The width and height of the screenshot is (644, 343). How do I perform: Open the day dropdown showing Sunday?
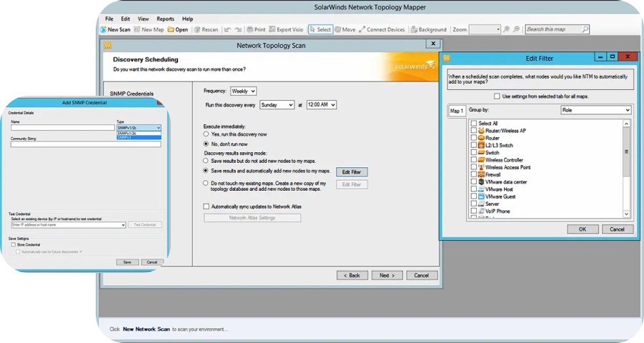(x=277, y=105)
